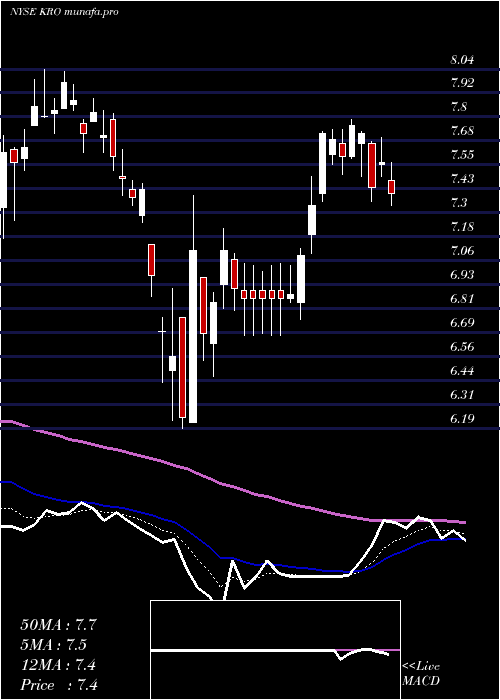Select the 6.93 price axis label
Image resolution: width=500 pixels, height=700 pixels.
(462, 275)
